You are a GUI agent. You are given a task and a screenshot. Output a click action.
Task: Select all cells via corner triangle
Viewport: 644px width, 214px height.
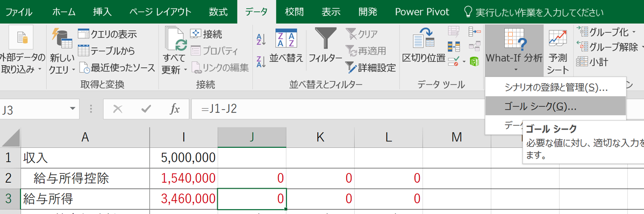coord(11,138)
